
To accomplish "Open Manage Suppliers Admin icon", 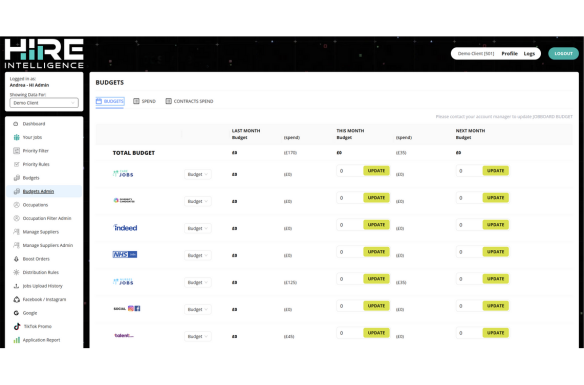I will 16,245.
